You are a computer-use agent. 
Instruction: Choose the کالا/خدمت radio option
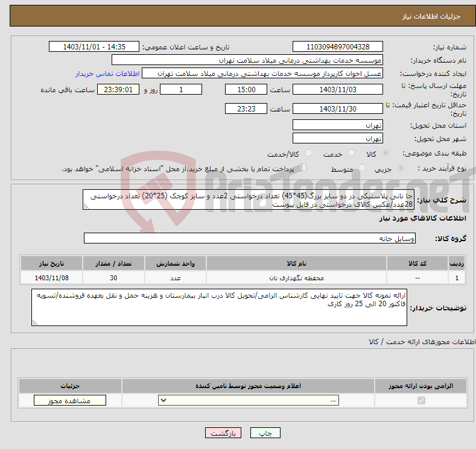(309, 154)
